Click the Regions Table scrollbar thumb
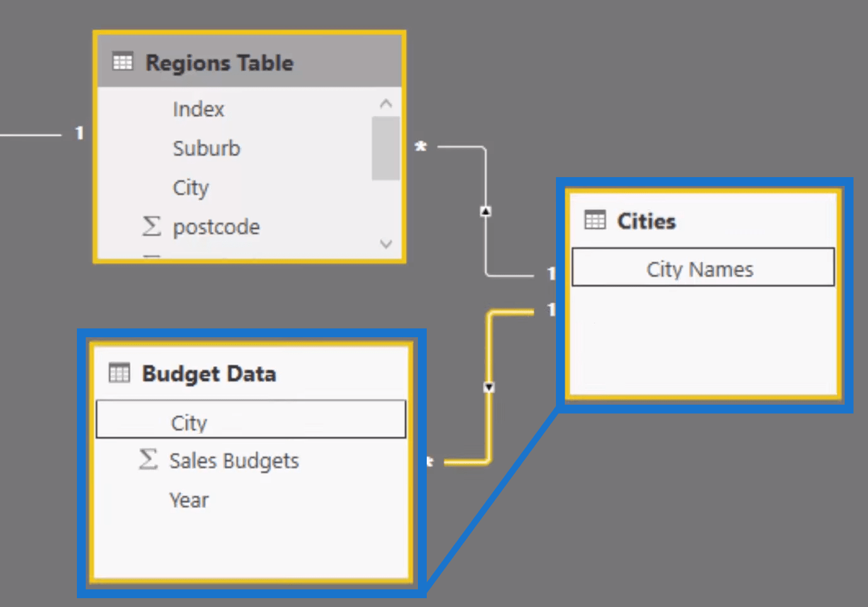868x607 pixels. [385, 148]
